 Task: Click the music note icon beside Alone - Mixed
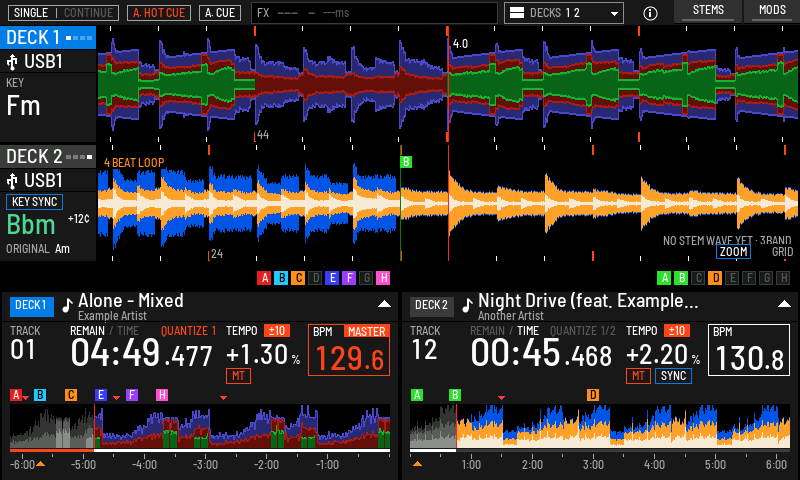point(67,305)
